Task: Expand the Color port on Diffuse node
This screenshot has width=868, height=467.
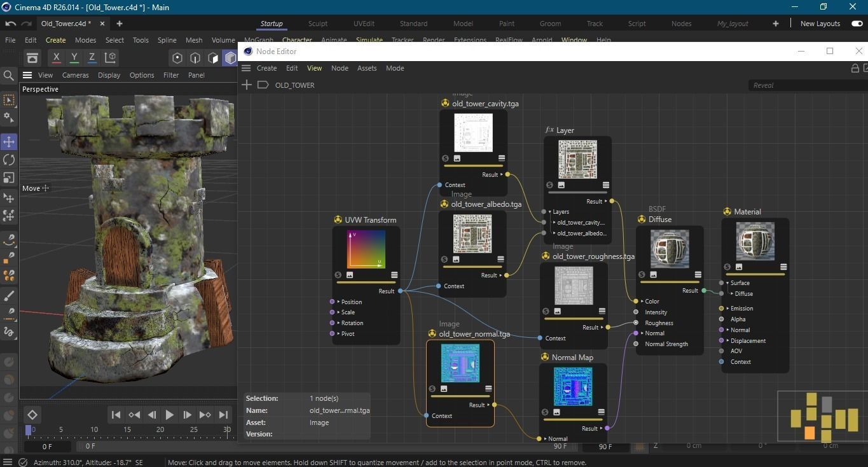Action: [x=642, y=302]
